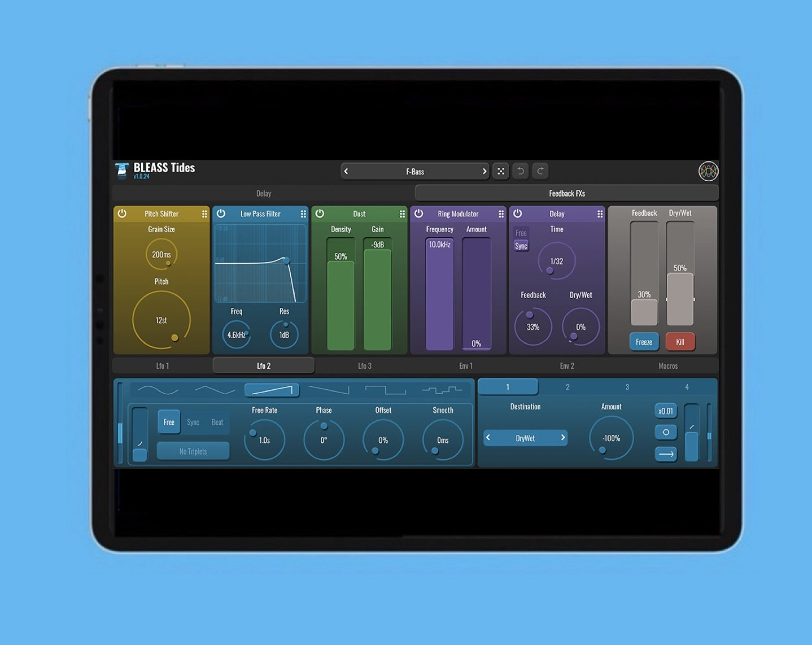The image size is (812, 645).
Task: Open the Lfo 3 tab
Action: [x=365, y=365]
